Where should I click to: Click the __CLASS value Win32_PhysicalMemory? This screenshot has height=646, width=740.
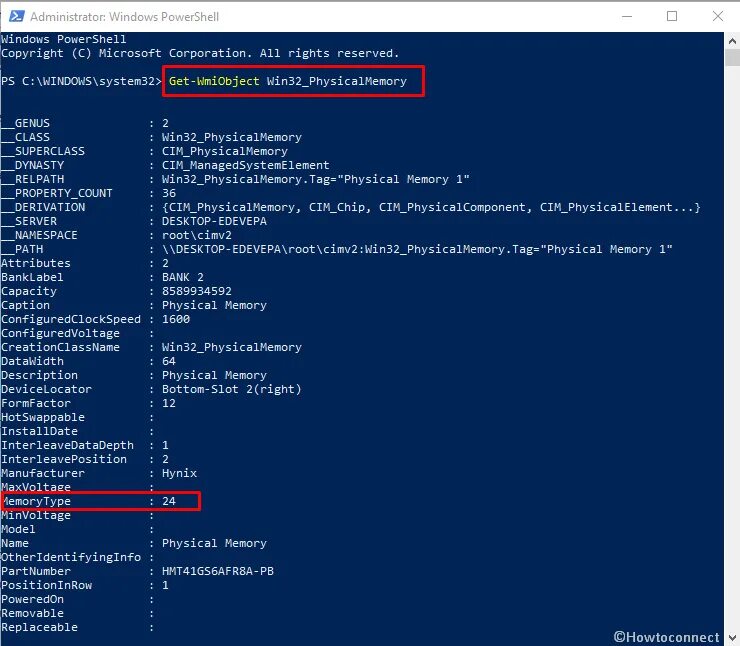click(231, 137)
